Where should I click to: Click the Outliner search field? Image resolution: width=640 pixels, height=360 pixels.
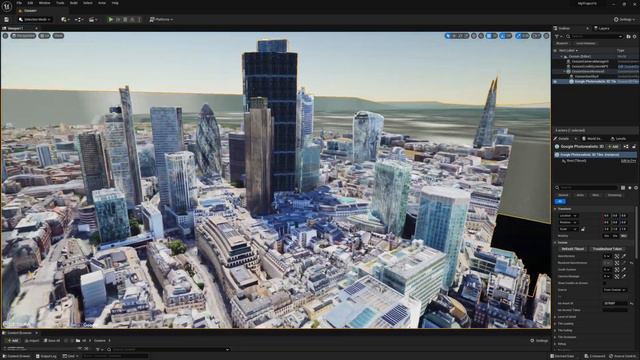click(x=594, y=36)
